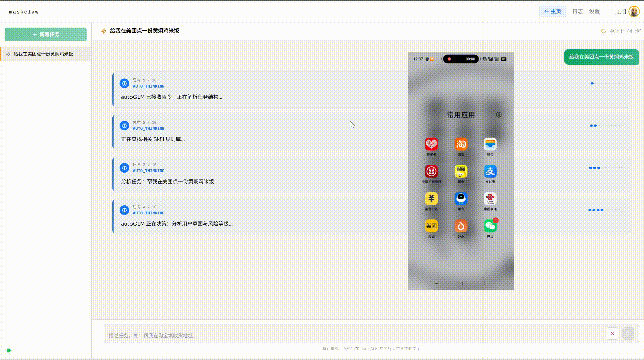Open the 日志 menu item
Screen dimensions: 644x360
577,11
